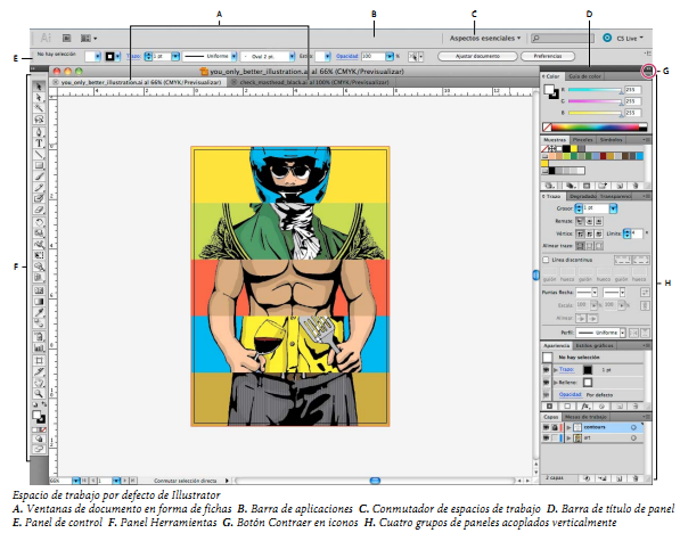
Task: Click the cyan R slider in Color panel
Action: point(595,90)
